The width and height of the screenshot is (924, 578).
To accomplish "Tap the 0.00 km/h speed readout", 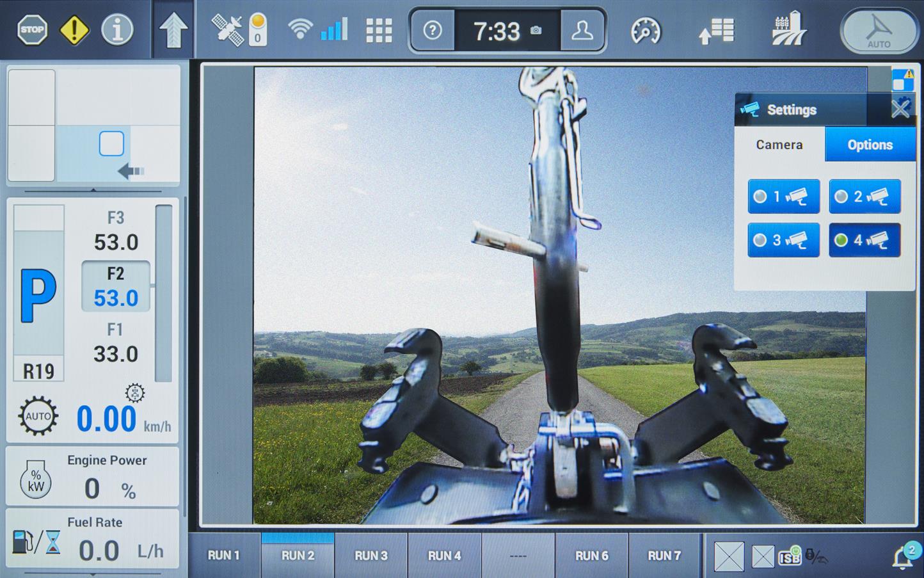I will pyautogui.click(x=123, y=420).
